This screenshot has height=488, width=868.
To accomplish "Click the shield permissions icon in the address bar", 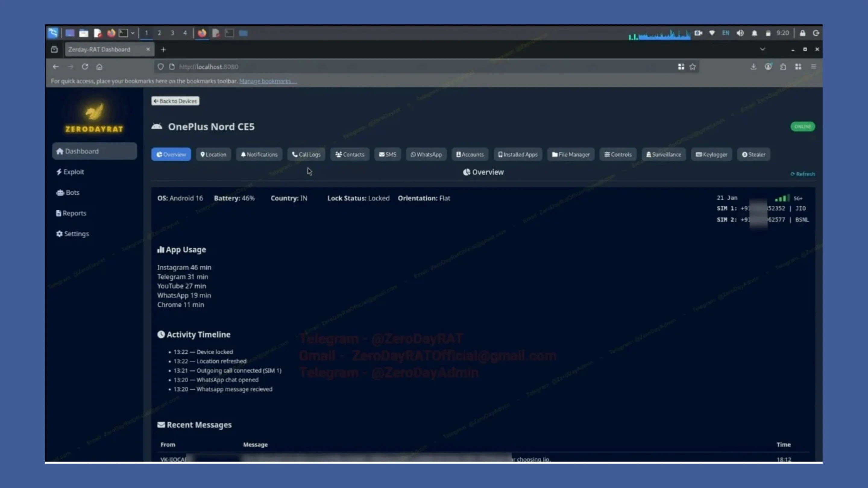I will click(x=161, y=67).
